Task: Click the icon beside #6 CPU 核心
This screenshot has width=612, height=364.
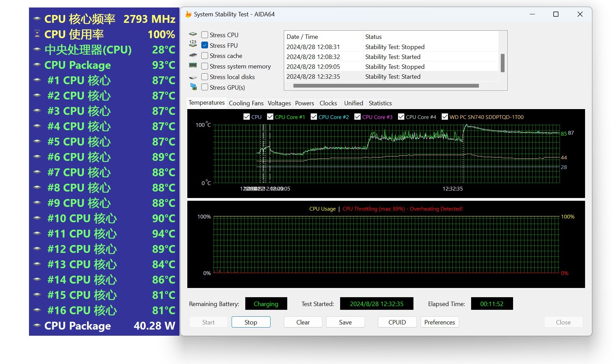Action: click(37, 157)
